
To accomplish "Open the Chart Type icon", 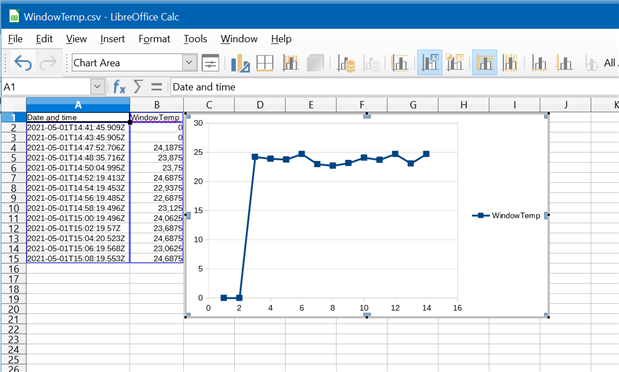I will [240, 63].
